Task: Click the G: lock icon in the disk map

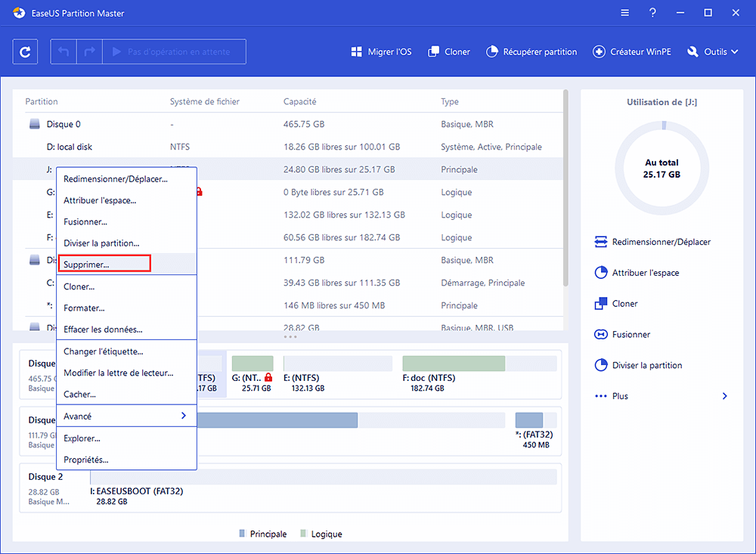Action: (x=268, y=378)
